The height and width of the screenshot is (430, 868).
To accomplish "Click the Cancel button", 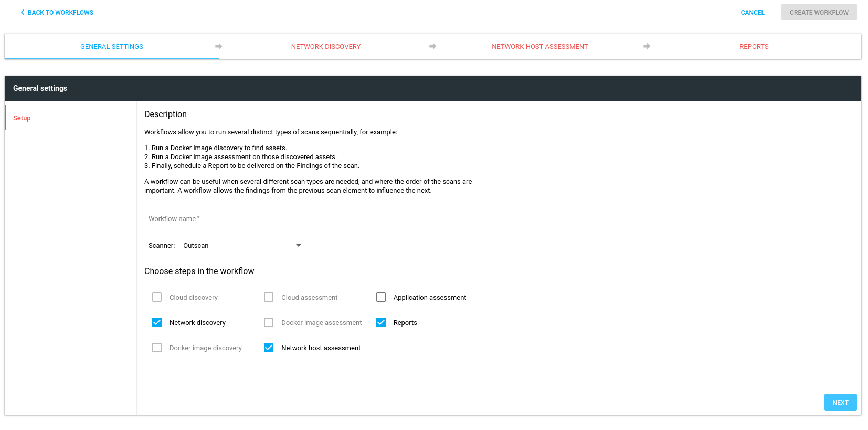I will coord(753,12).
